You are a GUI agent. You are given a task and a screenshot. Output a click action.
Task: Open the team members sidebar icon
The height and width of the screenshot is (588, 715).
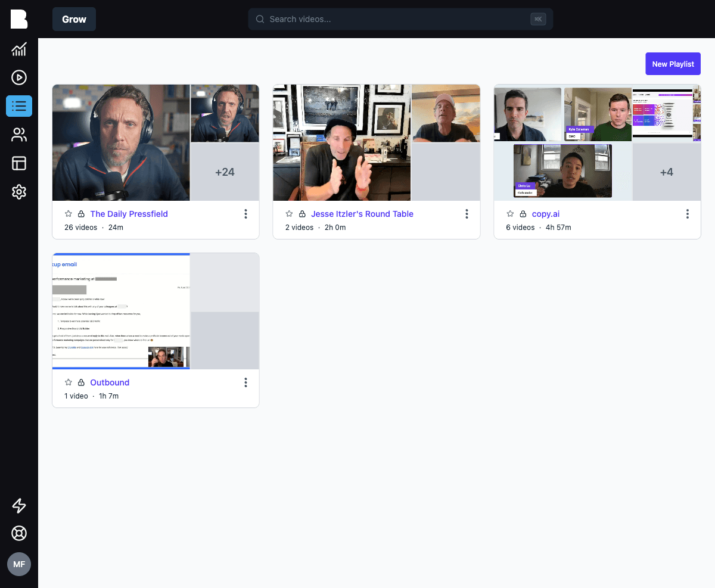[19, 135]
